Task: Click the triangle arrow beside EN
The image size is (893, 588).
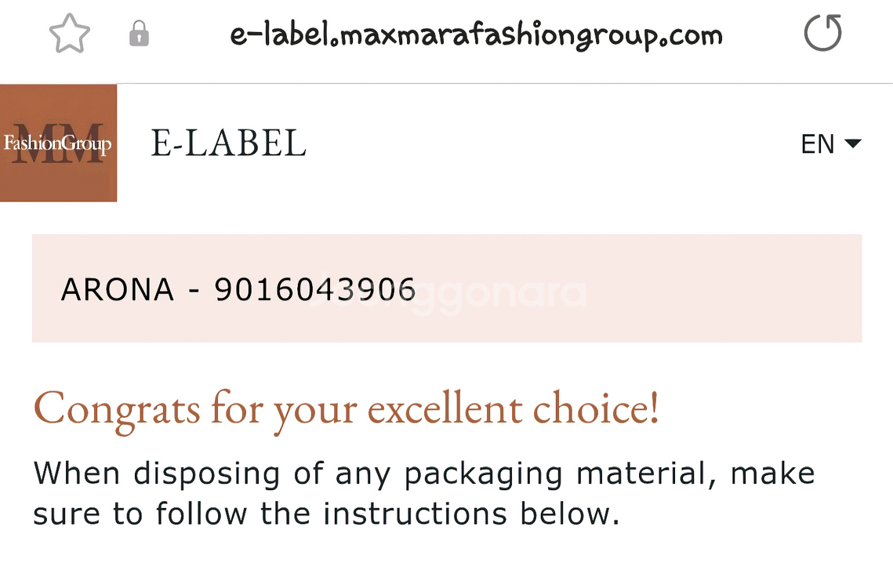Action: point(852,143)
